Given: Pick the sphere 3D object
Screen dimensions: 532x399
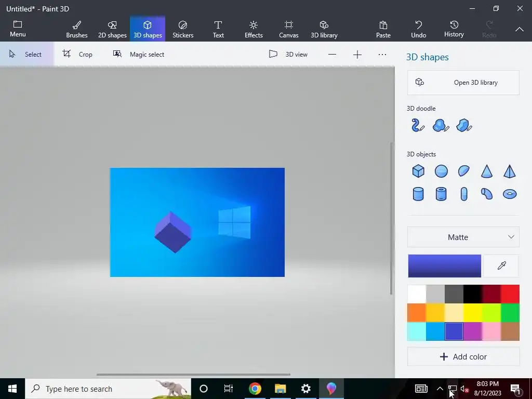Looking at the screenshot, I should (441, 171).
